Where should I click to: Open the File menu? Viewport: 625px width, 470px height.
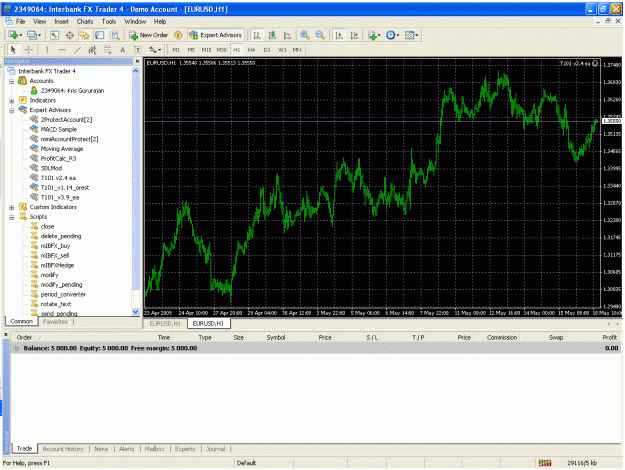[x=20, y=22]
